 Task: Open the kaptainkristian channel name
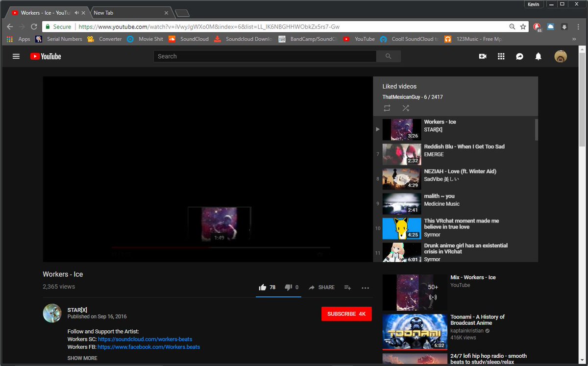[466, 331]
